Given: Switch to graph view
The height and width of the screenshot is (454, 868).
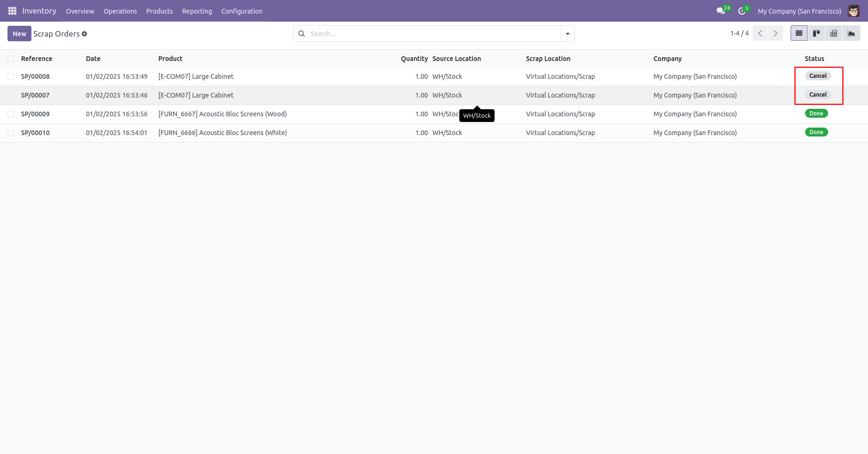Looking at the screenshot, I should (x=851, y=33).
